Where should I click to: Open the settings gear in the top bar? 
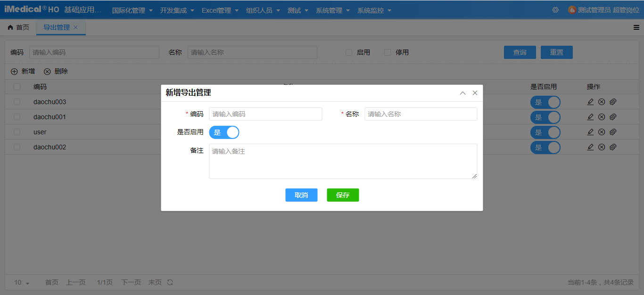555,9
